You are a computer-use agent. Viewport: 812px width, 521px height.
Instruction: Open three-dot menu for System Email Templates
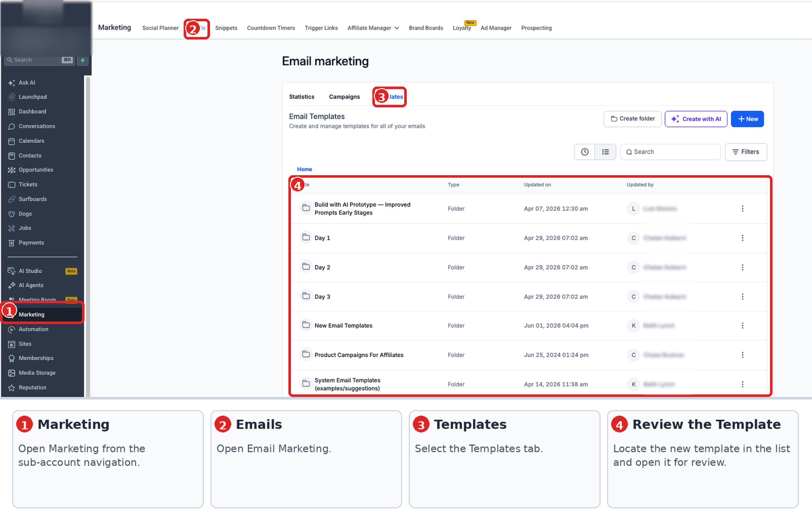click(x=743, y=384)
